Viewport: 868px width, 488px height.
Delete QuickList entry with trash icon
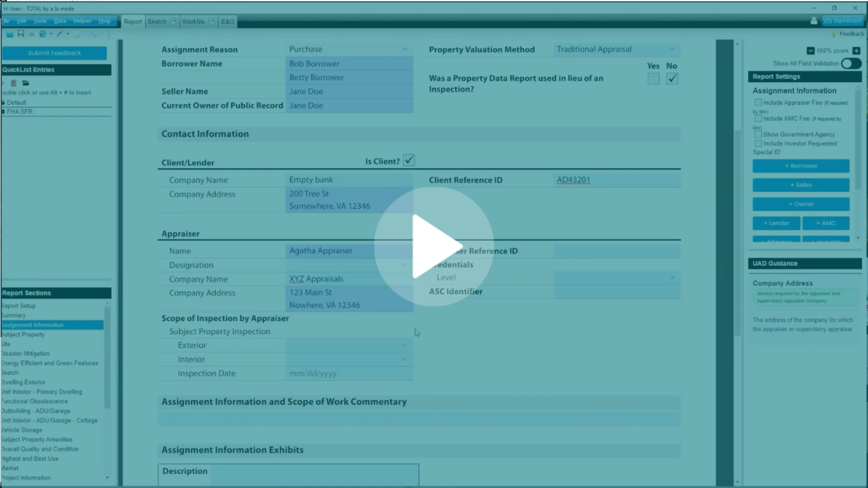(x=14, y=83)
